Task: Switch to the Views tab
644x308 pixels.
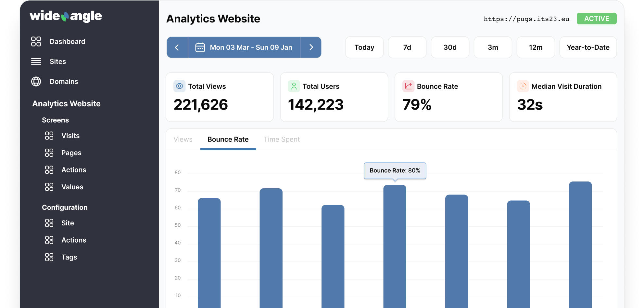Action: 183,140
